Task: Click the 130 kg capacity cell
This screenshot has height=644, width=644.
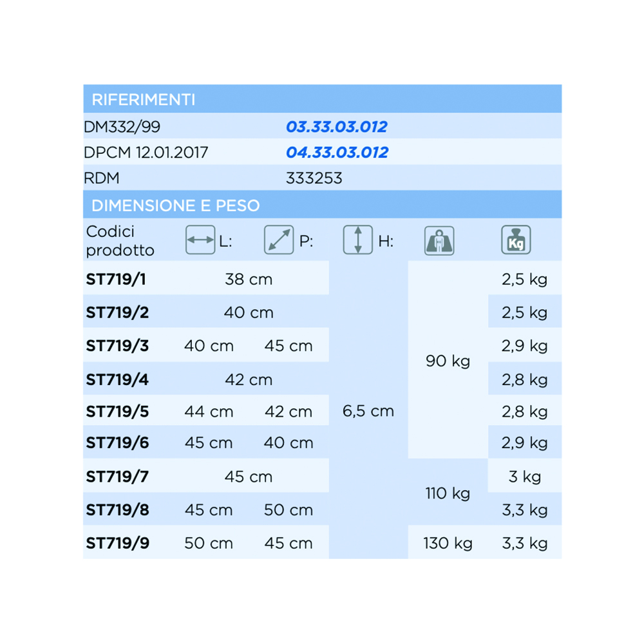Action: tap(448, 544)
